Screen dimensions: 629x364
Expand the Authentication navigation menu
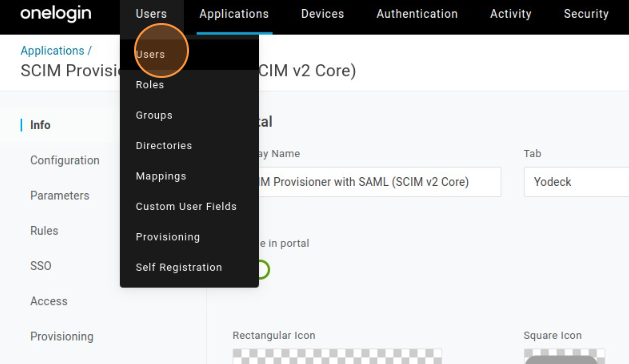point(417,14)
